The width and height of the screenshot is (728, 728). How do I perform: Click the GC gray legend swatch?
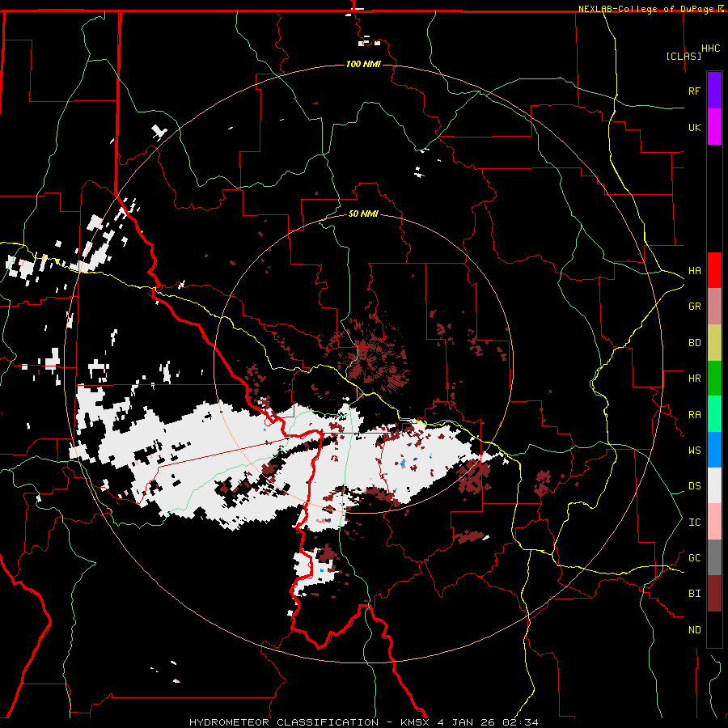coord(714,557)
